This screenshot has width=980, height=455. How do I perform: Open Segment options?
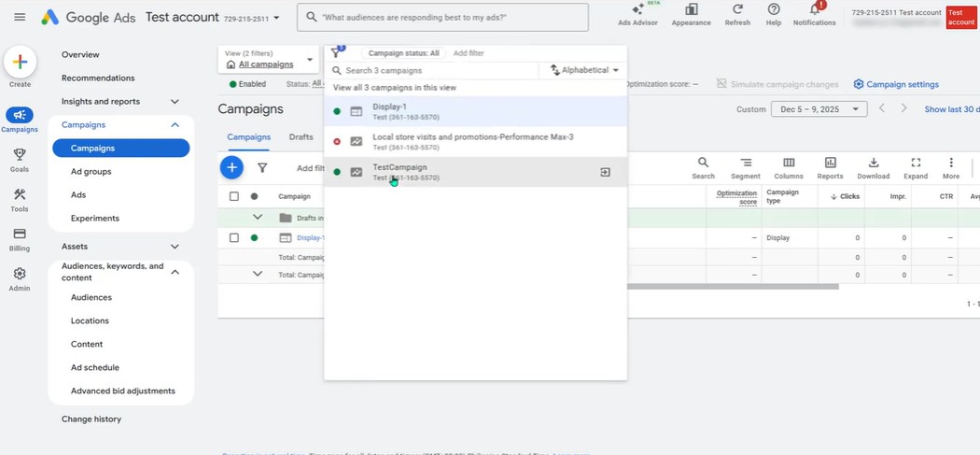(746, 168)
